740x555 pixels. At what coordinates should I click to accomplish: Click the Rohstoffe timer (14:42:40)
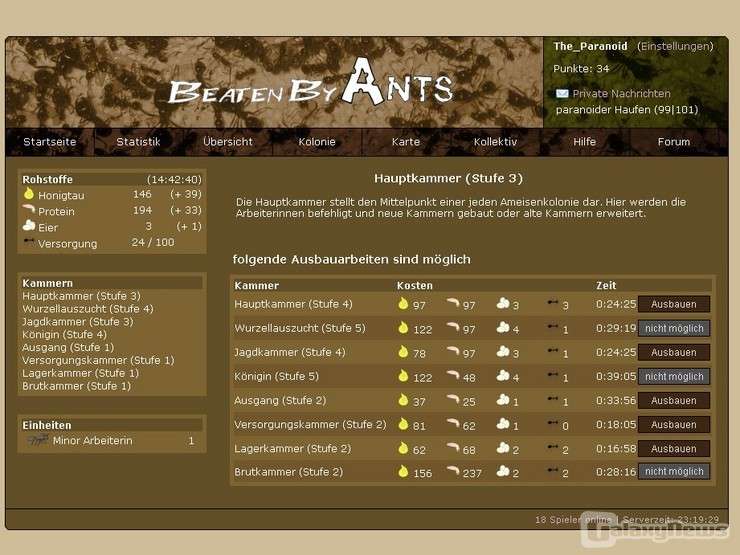tap(174, 179)
